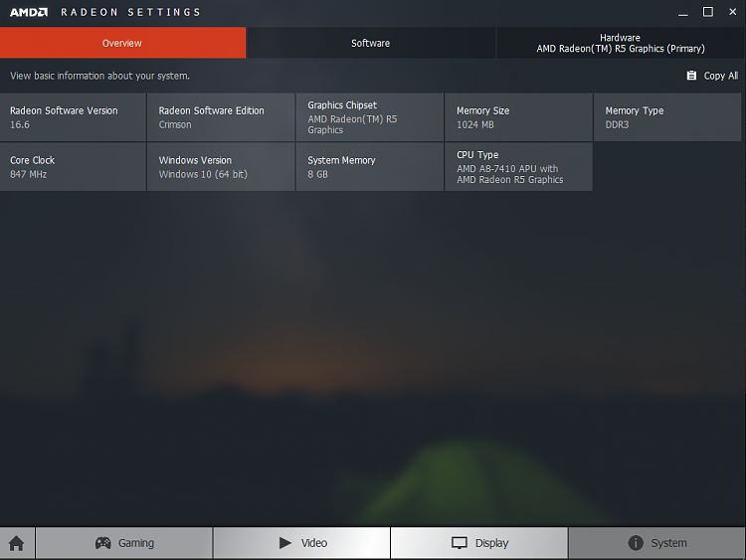Open the Gaming section
Screen dimensions: 746x560
[124, 543]
